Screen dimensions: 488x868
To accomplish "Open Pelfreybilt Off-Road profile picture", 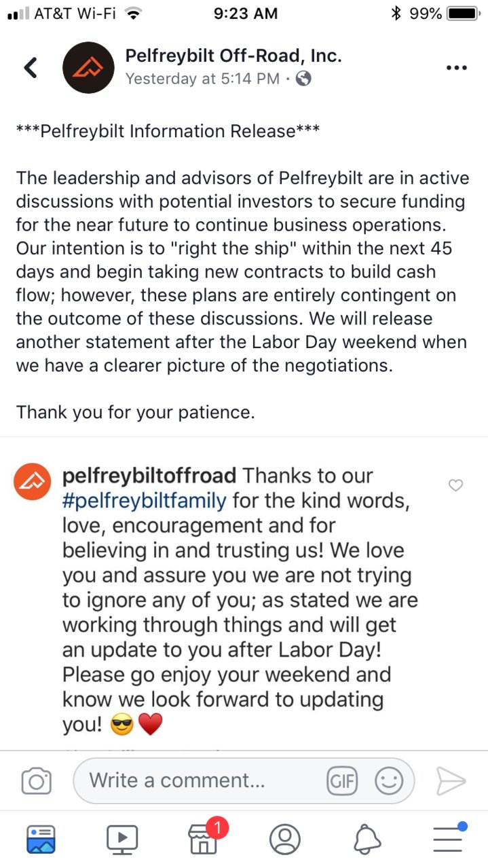I will pos(88,67).
